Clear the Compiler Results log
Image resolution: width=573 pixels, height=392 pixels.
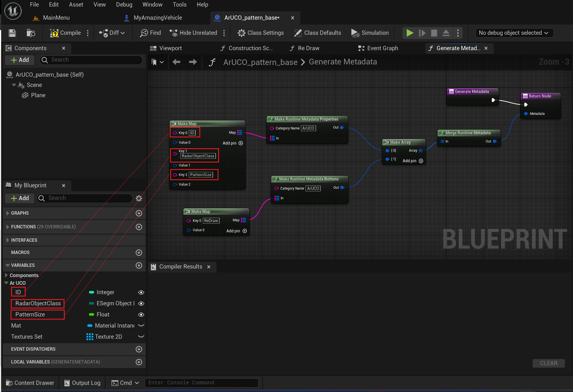click(548, 363)
